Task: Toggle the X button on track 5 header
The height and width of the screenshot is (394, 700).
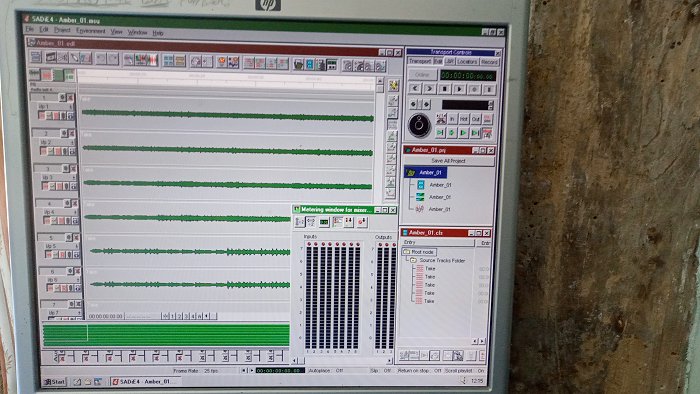Action: 76,238
